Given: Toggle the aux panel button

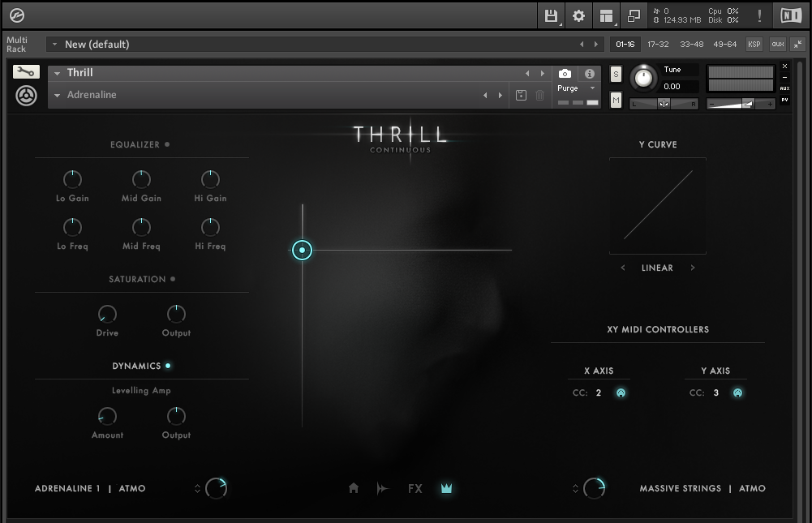Looking at the screenshot, I should pos(778,44).
